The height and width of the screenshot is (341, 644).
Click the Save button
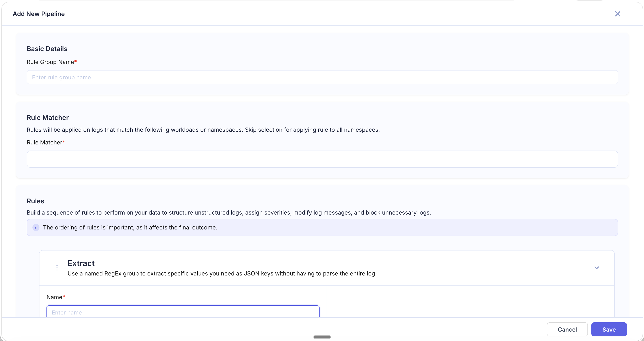[x=609, y=329]
